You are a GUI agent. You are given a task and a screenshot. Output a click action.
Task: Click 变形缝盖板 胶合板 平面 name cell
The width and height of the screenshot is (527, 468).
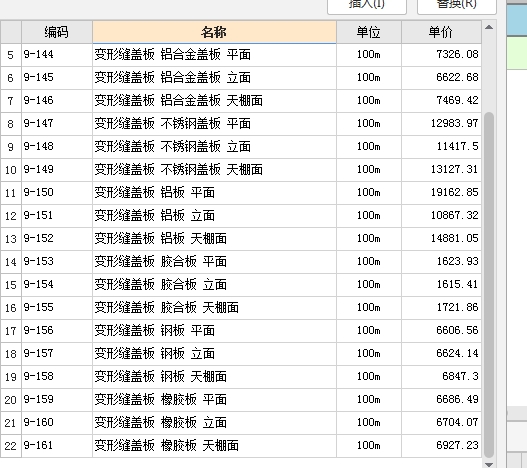click(214, 262)
